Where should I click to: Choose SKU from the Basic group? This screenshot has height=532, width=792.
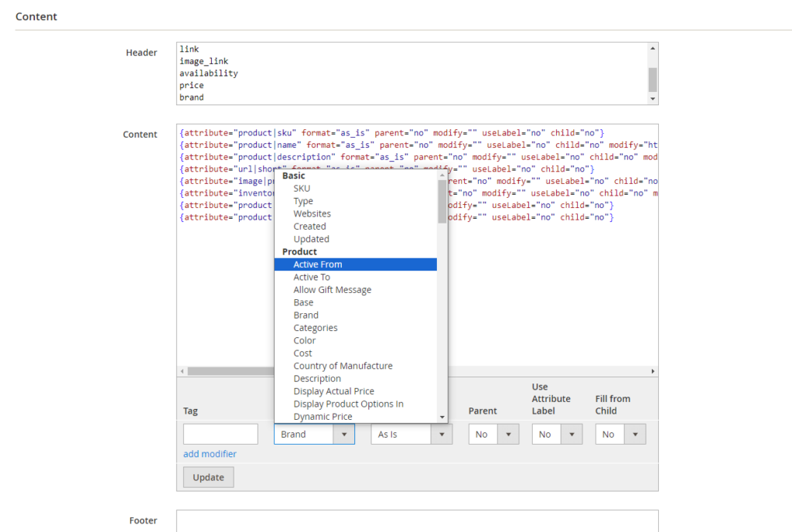pyautogui.click(x=302, y=189)
